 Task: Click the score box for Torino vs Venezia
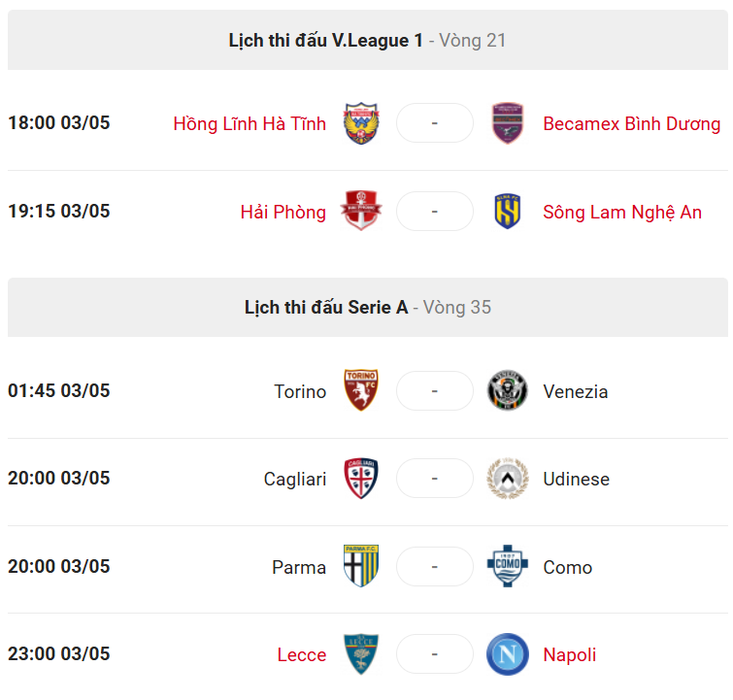click(435, 391)
